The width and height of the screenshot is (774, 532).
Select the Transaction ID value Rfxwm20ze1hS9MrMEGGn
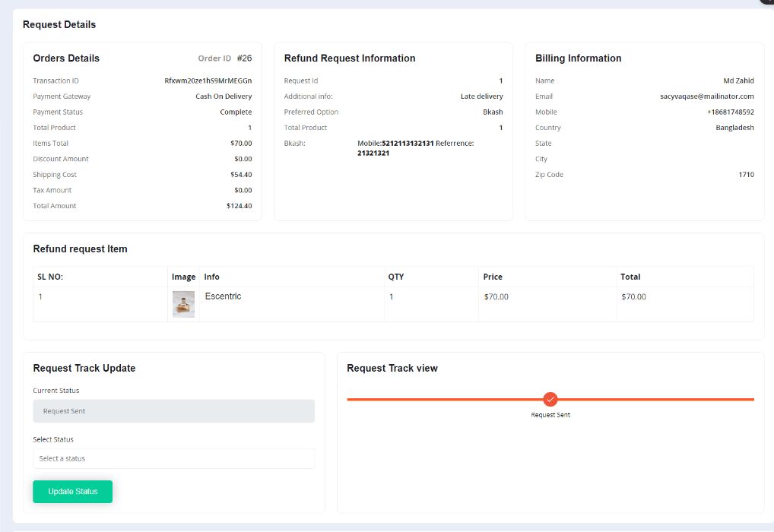point(208,80)
